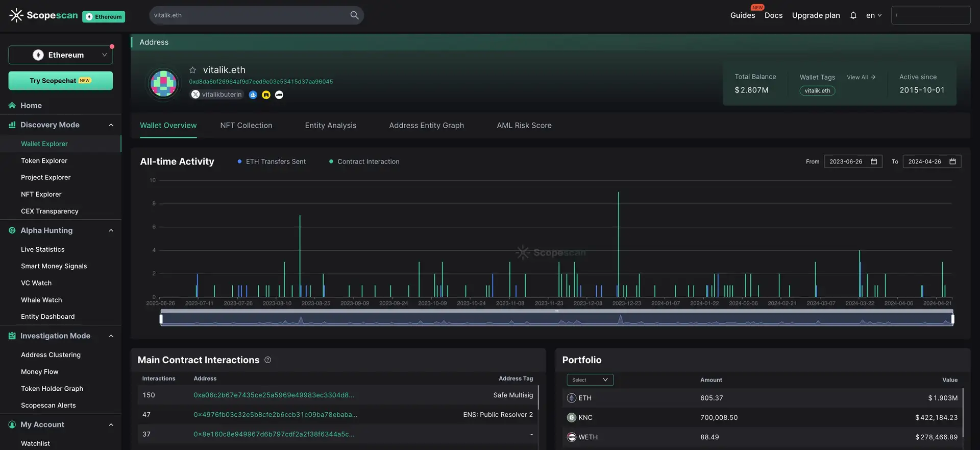This screenshot has height=450, width=980.
Task: Star vitalik.eth as favorite
Action: (x=192, y=70)
